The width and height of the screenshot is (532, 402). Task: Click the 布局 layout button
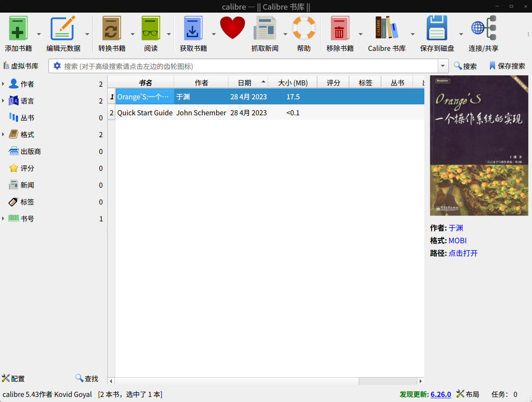tap(468, 394)
